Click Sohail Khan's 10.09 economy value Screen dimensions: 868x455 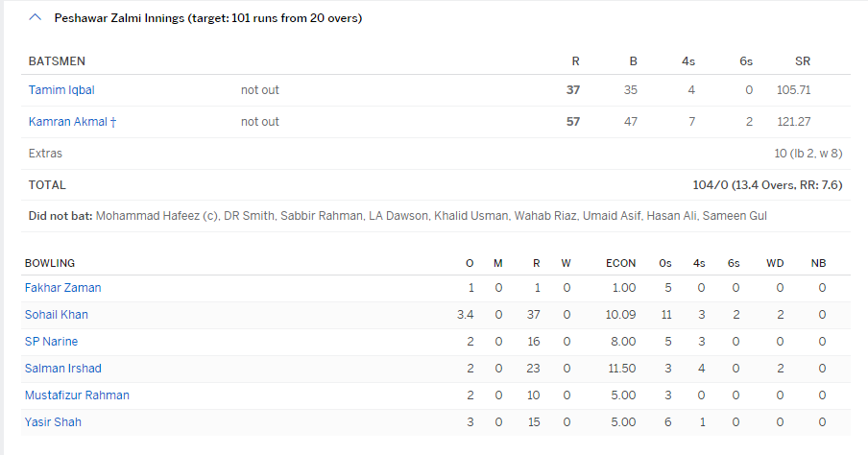coord(620,315)
